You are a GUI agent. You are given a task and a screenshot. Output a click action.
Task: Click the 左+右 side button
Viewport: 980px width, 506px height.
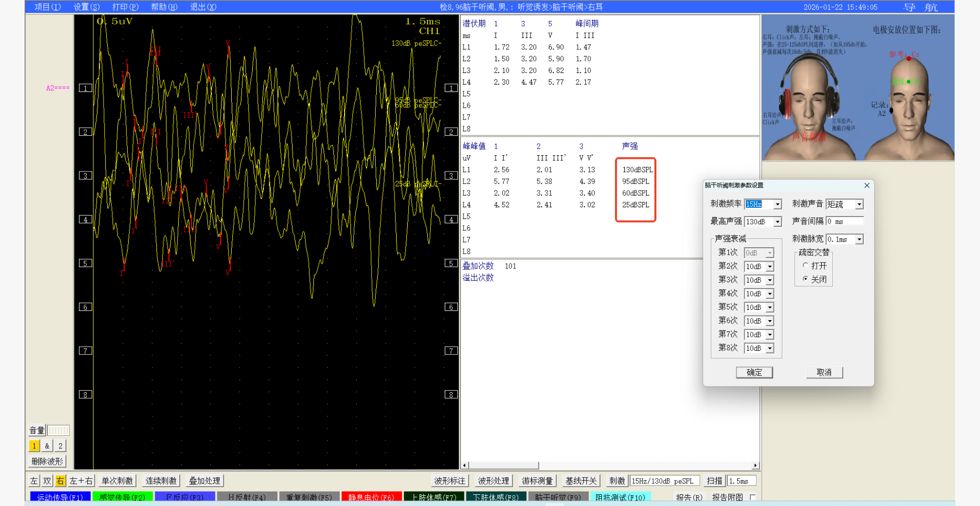(81, 480)
